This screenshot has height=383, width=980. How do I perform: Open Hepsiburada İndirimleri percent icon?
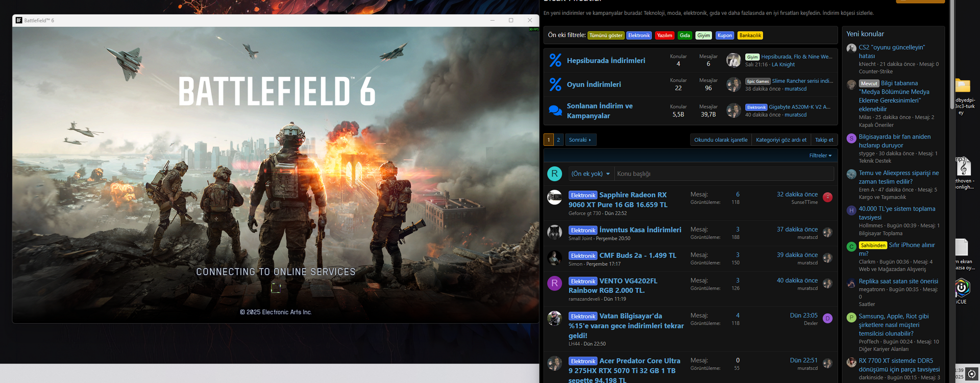(555, 60)
